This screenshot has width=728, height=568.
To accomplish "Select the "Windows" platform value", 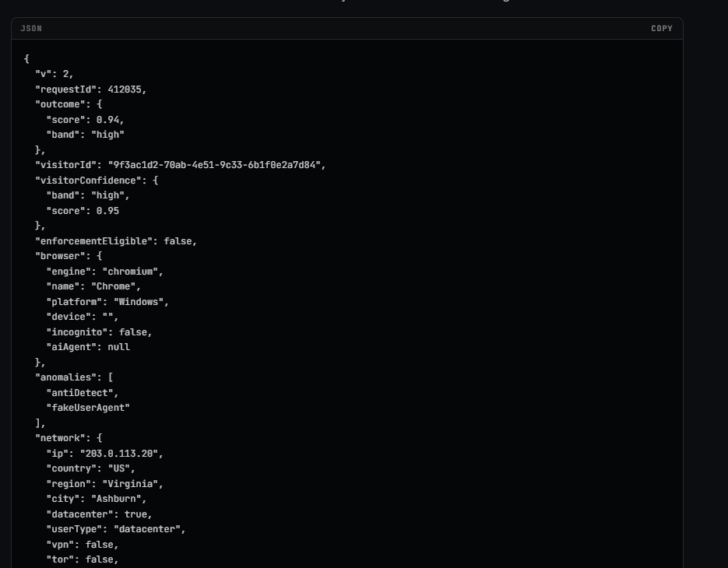I will [139, 302].
